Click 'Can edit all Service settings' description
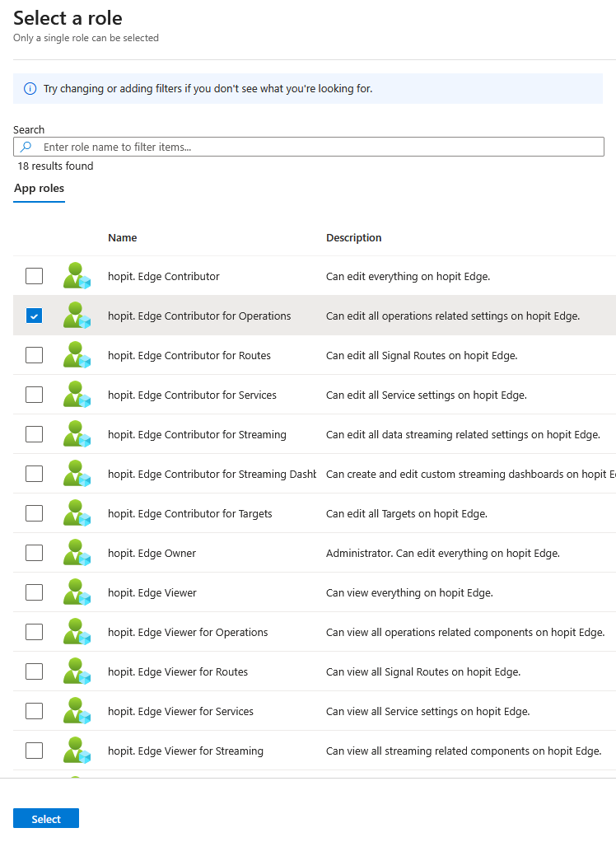The image size is (616, 842). [427, 395]
